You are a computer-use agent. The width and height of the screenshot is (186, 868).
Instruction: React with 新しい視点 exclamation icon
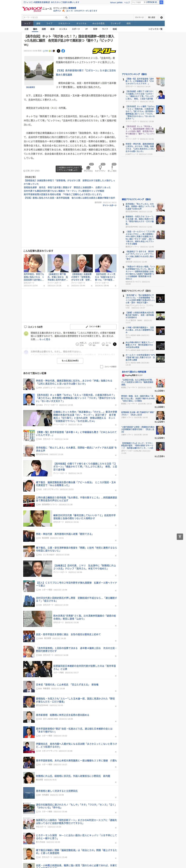pos(112,168)
